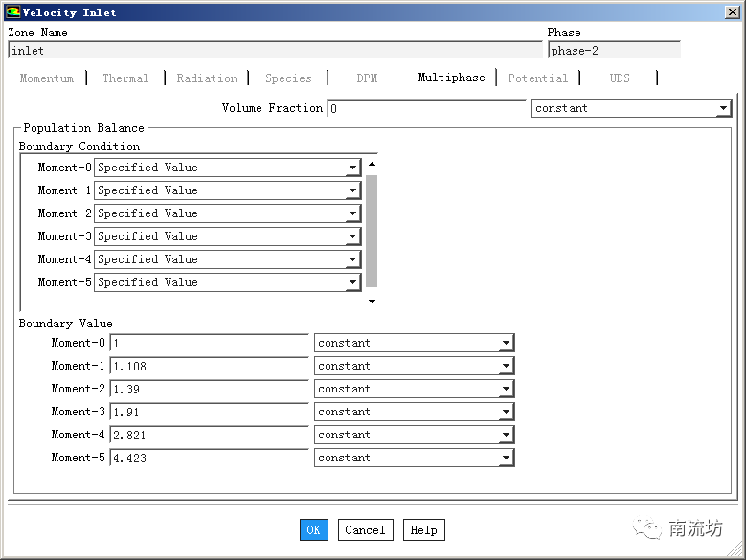The image size is (746, 560).
Task: Open Moment-5 boundary condition type dropdown
Action: coord(353,282)
